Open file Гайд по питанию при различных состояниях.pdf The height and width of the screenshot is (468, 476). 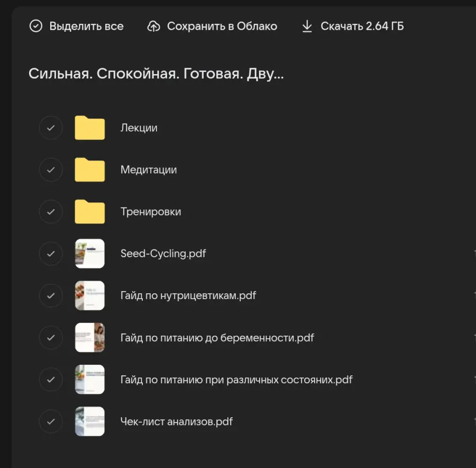click(236, 380)
